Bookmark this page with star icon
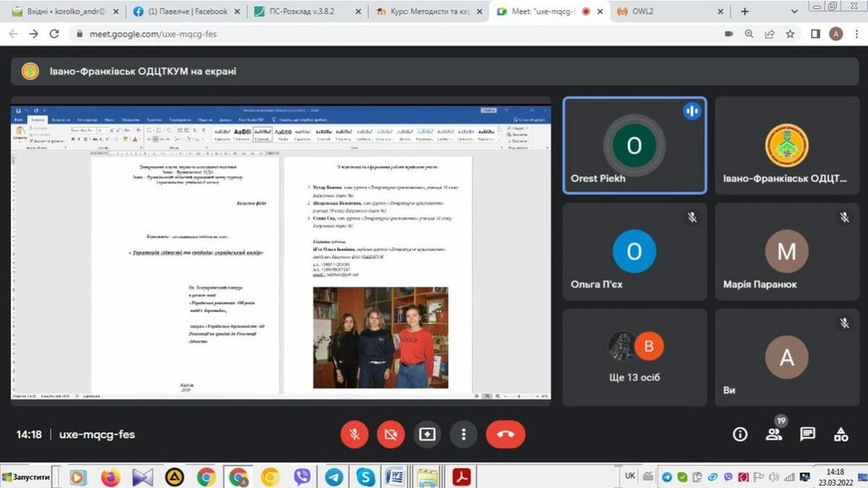This screenshot has height=488, width=868. click(790, 34)
